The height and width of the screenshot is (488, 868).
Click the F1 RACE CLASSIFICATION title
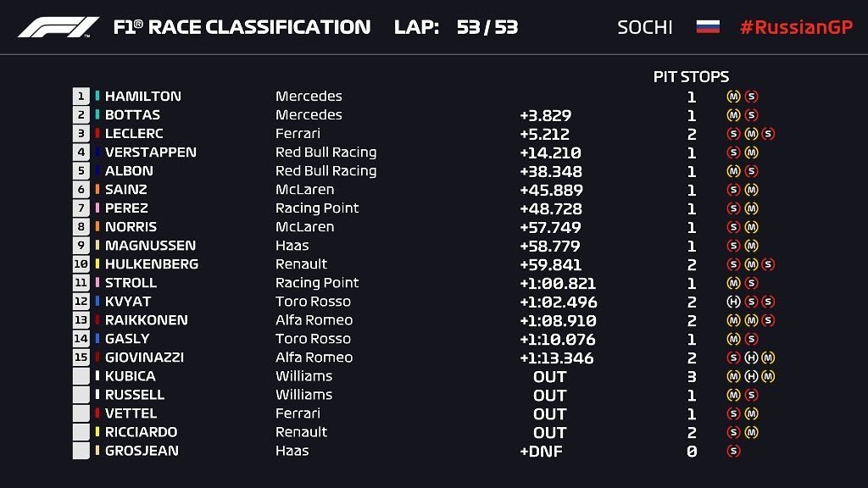pos(242,26)
